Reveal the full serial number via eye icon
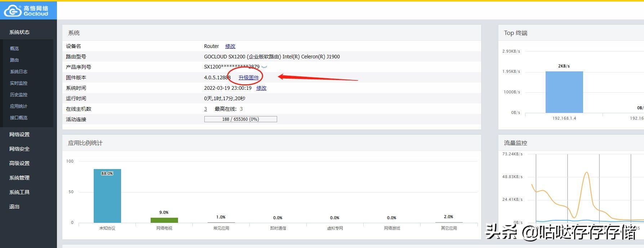This screenshot has width=644, height=248. [x=264, y=67]
